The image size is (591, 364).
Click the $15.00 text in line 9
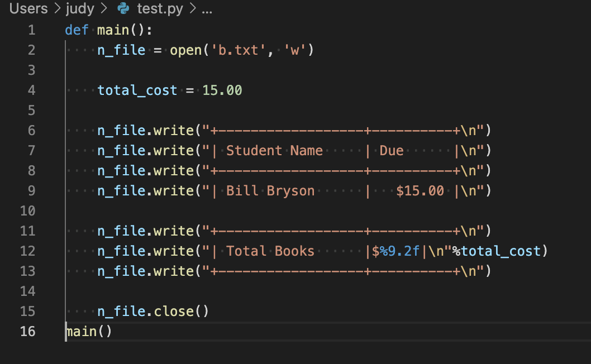coord(420,191)
